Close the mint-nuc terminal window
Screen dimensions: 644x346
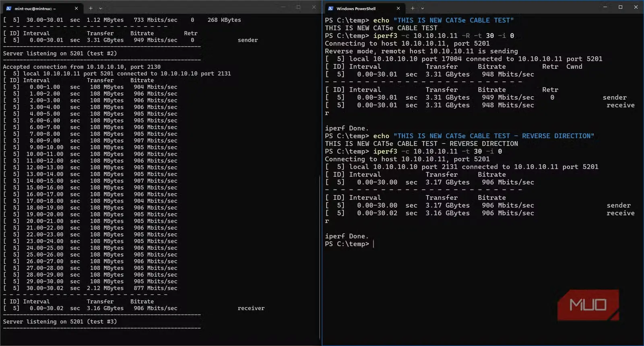click(x=314, y=7)
